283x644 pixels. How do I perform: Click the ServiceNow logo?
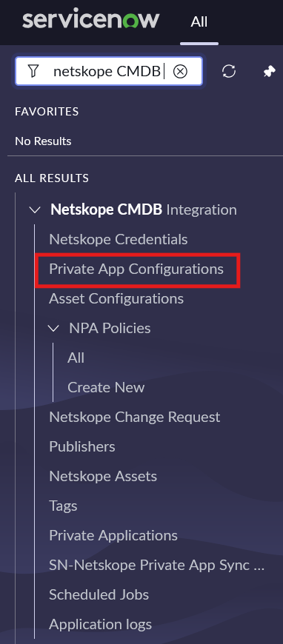[90, 20]
